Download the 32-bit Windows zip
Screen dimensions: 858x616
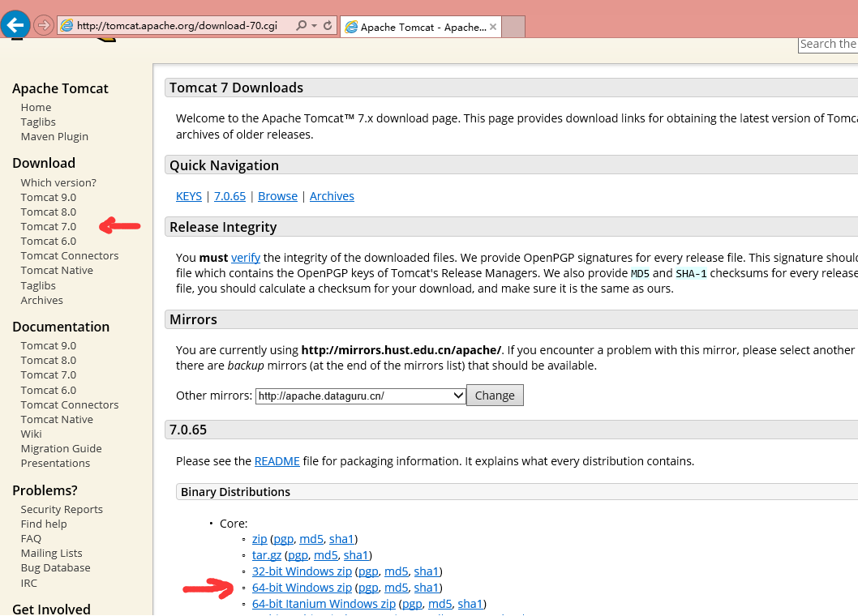[302, 571]
